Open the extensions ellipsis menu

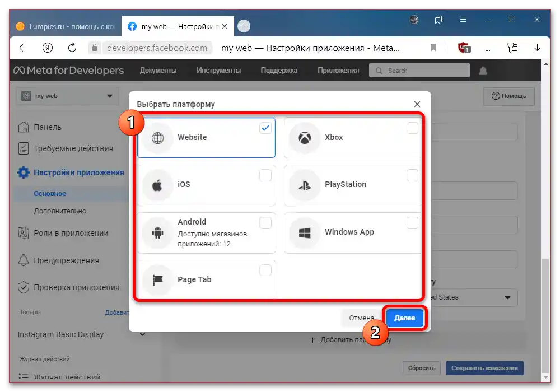coord(488,49)
